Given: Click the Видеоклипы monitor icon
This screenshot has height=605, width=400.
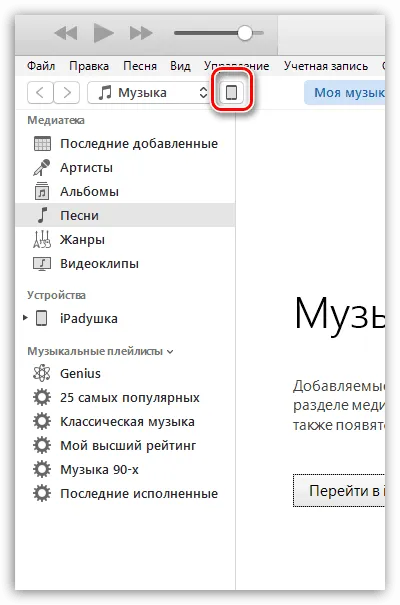Looking at the screenshot, I should [42, 264].
